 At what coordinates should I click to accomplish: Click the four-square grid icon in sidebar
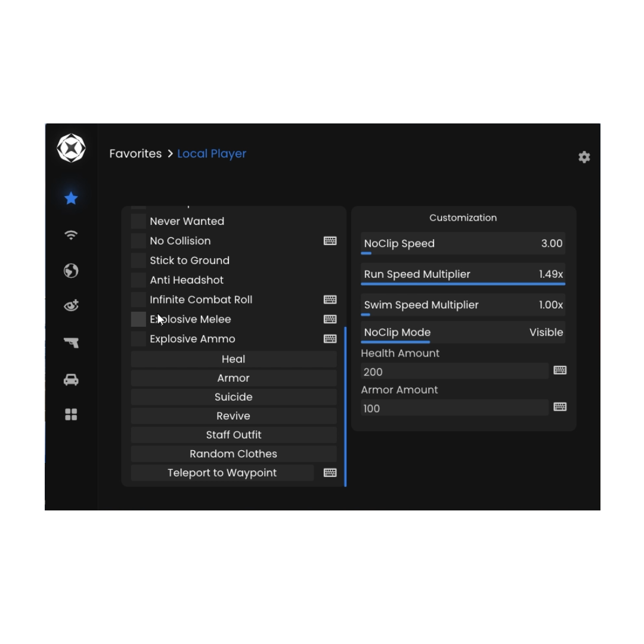[71, 415]
